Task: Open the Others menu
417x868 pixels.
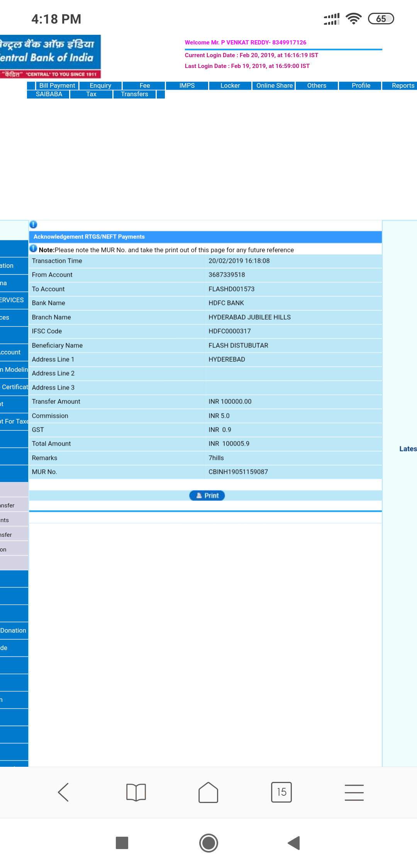Action: (317, 85)
